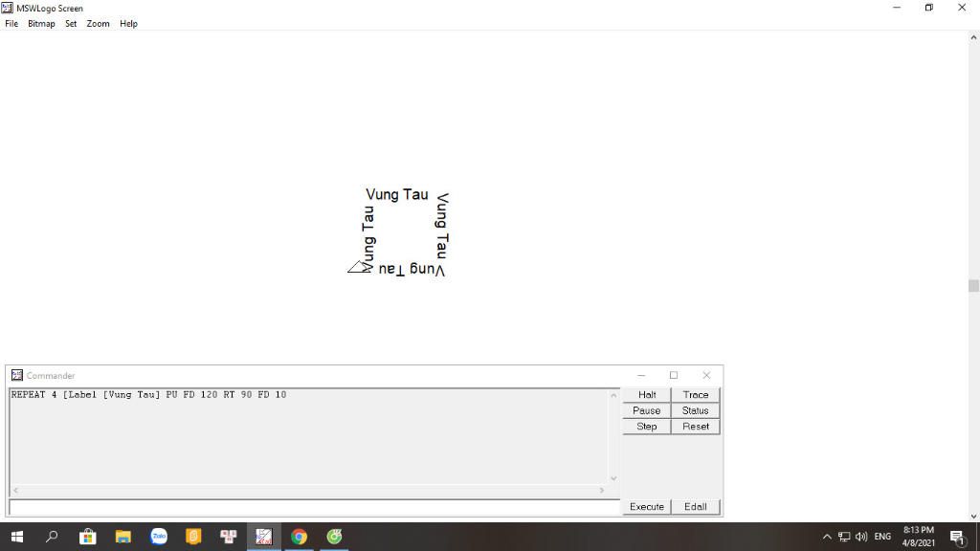The height and width of the screenshot is (551, 980).
Task: Click history scroll right arrow in Commander
Action: tap(602, 491)
